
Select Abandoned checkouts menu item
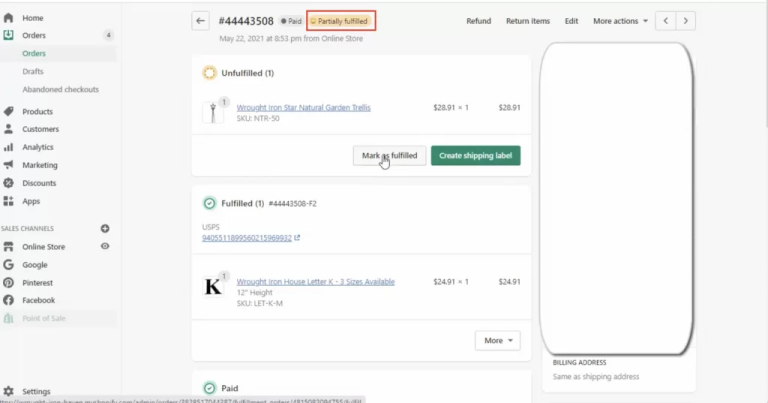point(60,89)
